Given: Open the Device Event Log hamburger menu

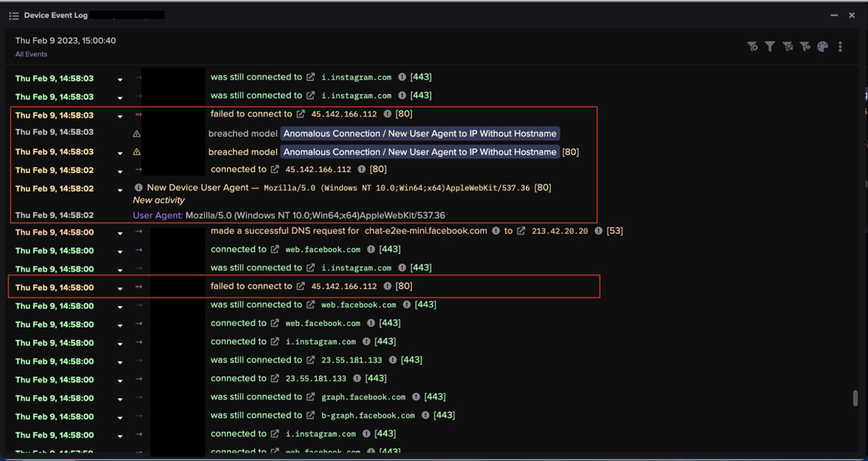Looking at the screenshot, I should pos(13,15).
